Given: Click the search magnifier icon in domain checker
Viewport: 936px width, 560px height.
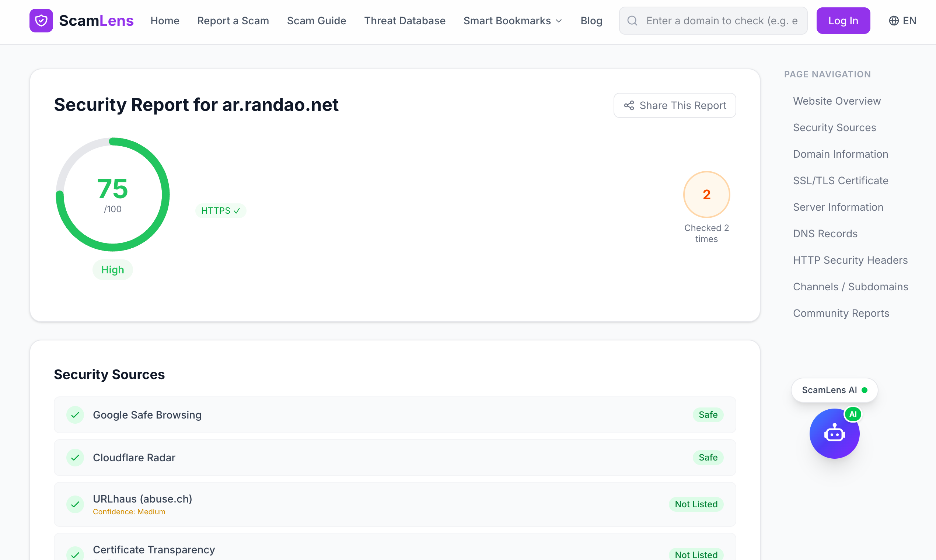Looking at the screenshot, I should [633, 20].
